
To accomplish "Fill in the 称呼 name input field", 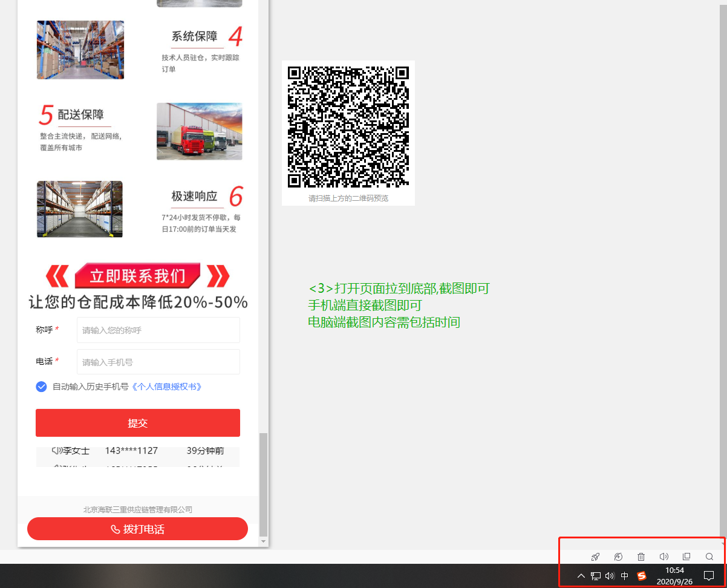I will point(158,330).
